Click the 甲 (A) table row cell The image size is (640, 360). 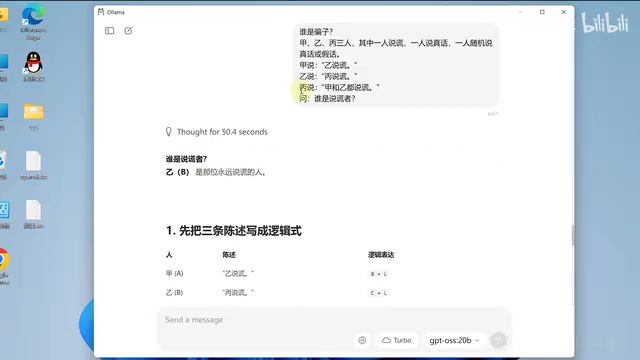[174, 273]
